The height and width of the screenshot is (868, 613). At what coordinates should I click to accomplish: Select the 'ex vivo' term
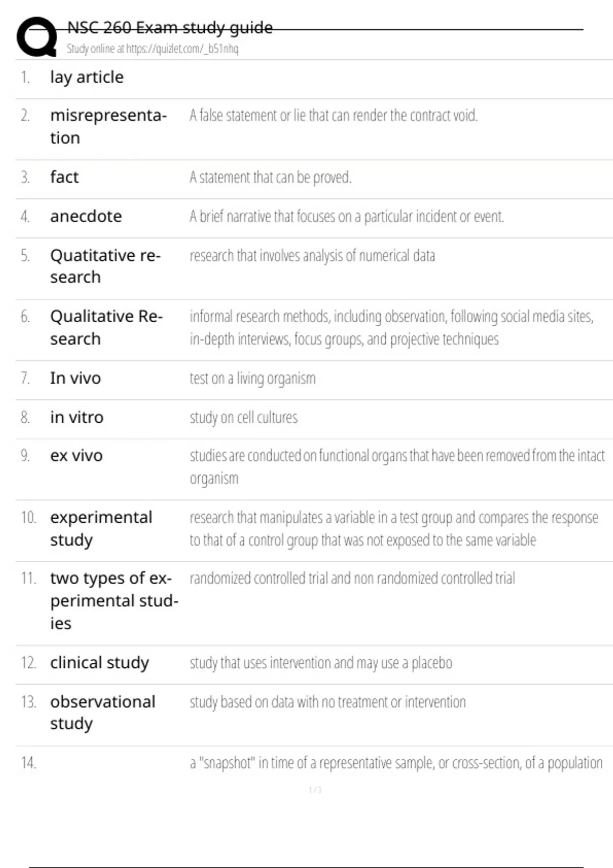[77, 455]
